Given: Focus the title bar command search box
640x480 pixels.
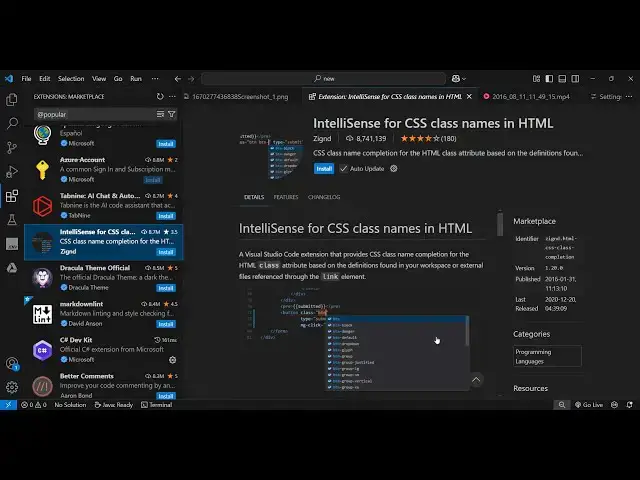Looking at the screenshot, I should pyautogui.click(x=323, y=78).
